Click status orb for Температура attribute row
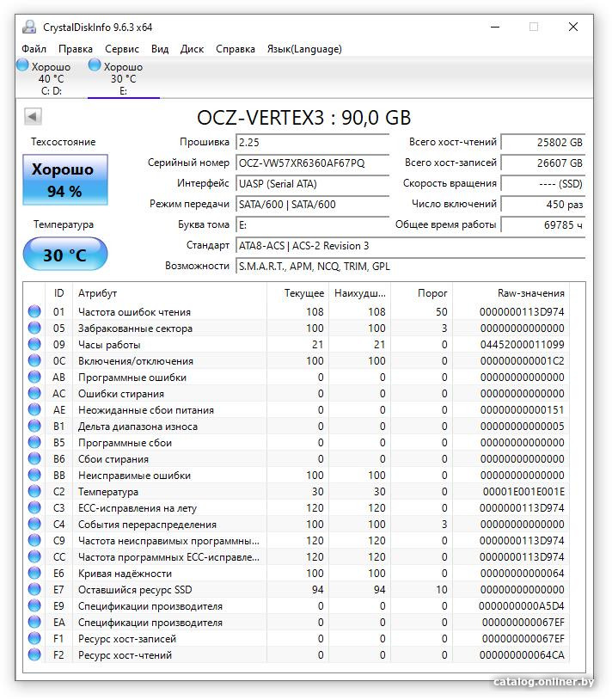 point(34,491)
